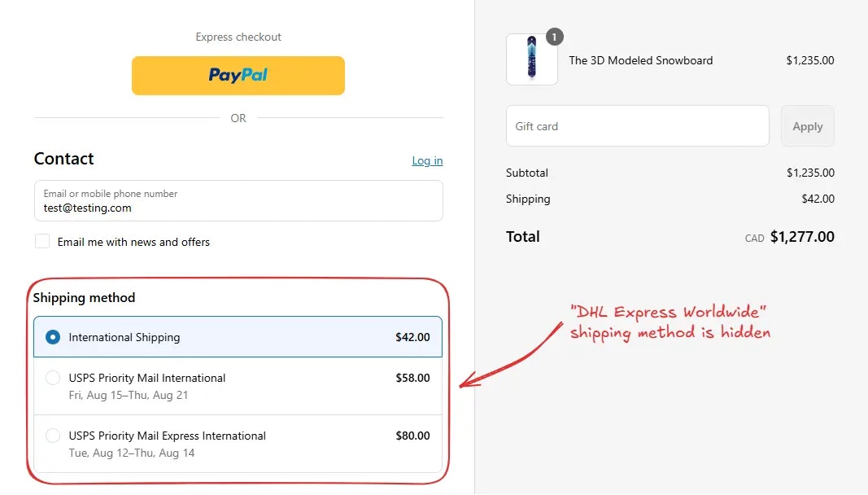Open the Log in link

[x=427, y=160]
